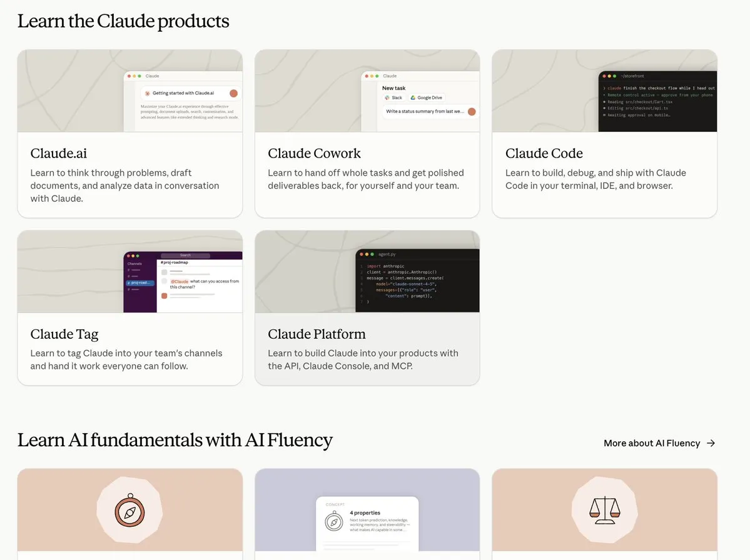This screenshot has width=750, height=560.
Task: Click 'Learn AI fundamentals with AI Fluency' heading
Action: 175,440
